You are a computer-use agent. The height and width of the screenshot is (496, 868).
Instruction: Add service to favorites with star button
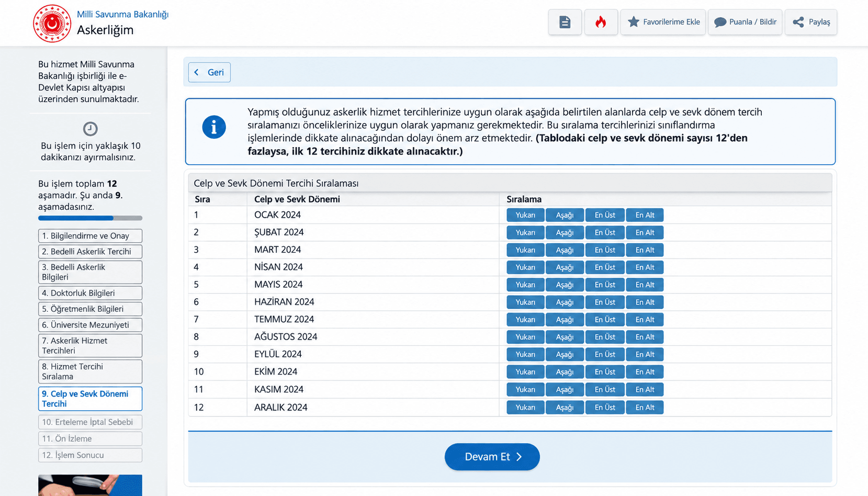(x=663, y=22)
